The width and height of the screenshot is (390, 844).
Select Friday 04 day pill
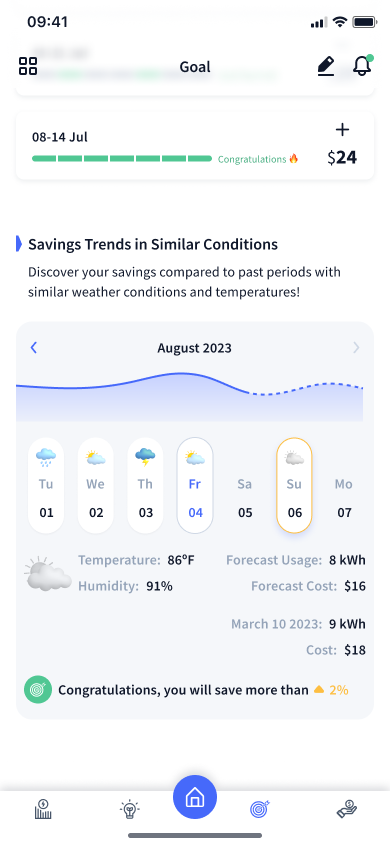[195, 486]
